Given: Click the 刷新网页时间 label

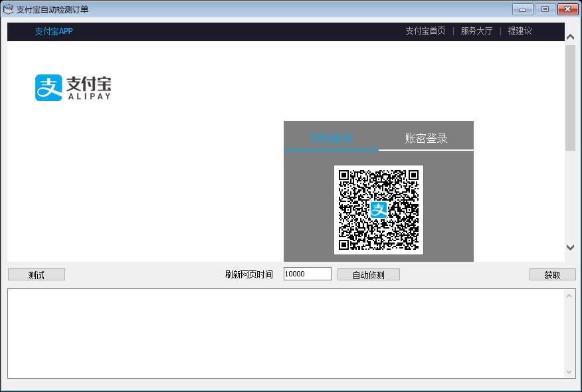Looking at the screenshot, I should click(x=248, y=274).
